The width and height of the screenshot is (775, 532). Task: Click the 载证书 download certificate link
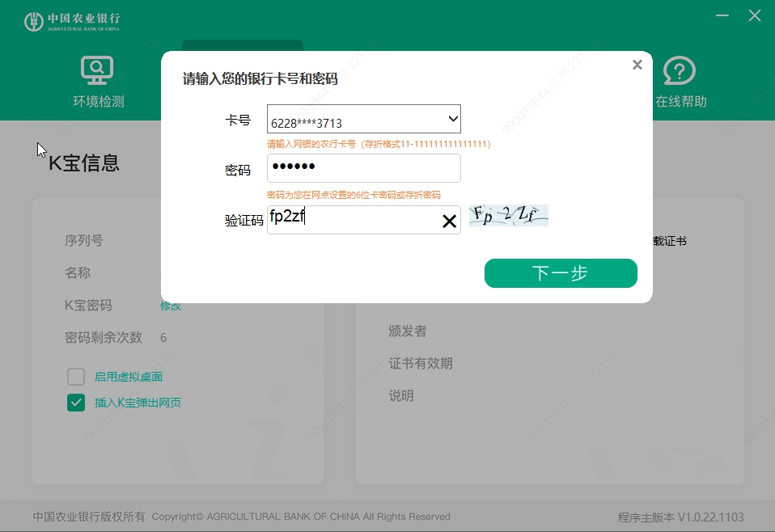[670, 241]
